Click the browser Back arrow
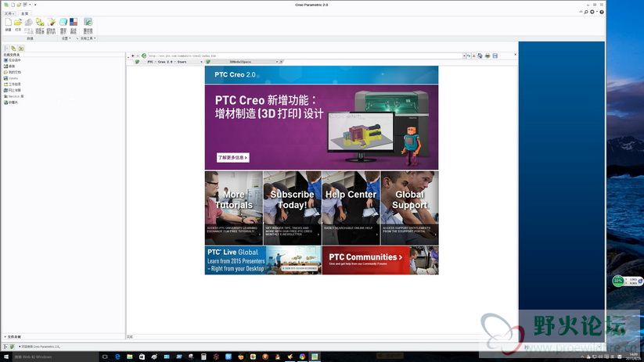The width and height of the screenshot is (644, 362). tap(133, 56)
